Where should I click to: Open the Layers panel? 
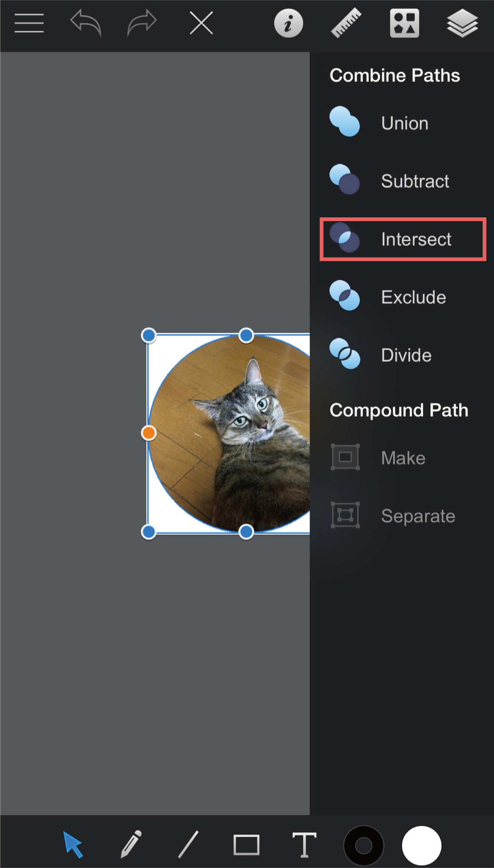point(462,23)
